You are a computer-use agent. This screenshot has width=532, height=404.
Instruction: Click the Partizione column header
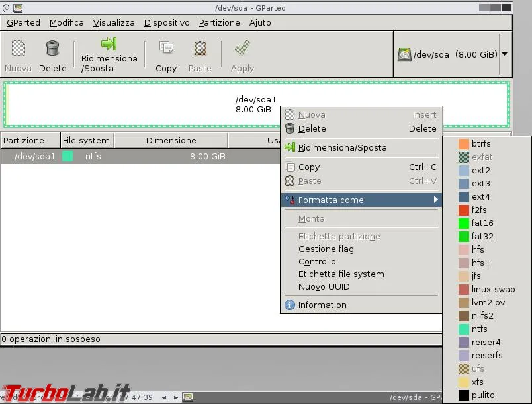coord(30,140)
